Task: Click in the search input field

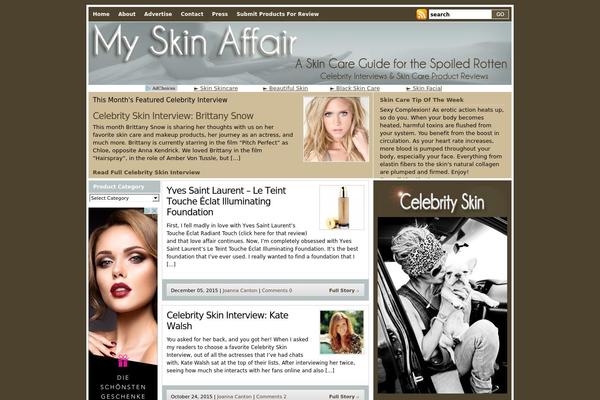Action: (460, 14)
